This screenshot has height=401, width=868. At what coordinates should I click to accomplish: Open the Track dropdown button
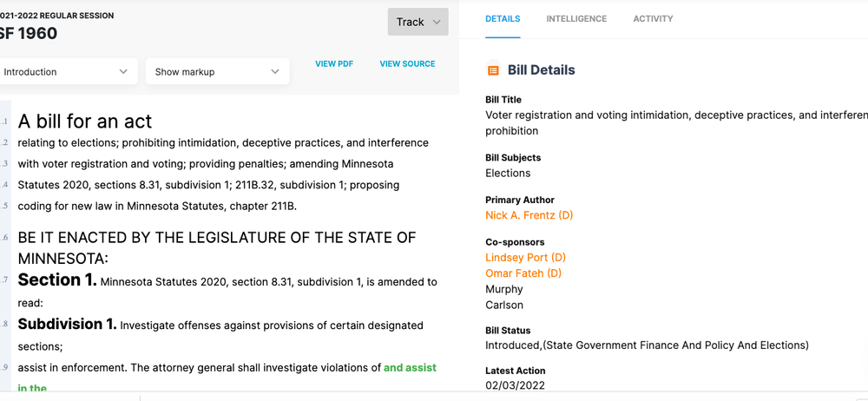[418, 23]
